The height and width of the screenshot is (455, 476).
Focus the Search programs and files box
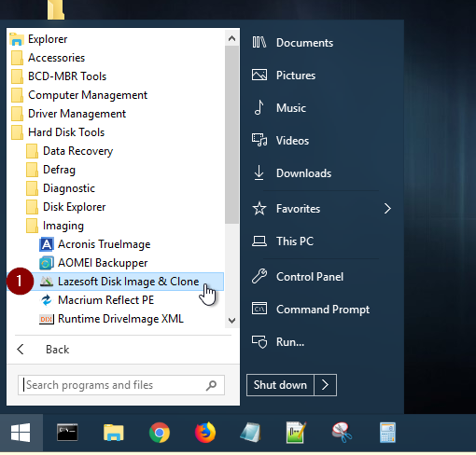click(121, 385)
